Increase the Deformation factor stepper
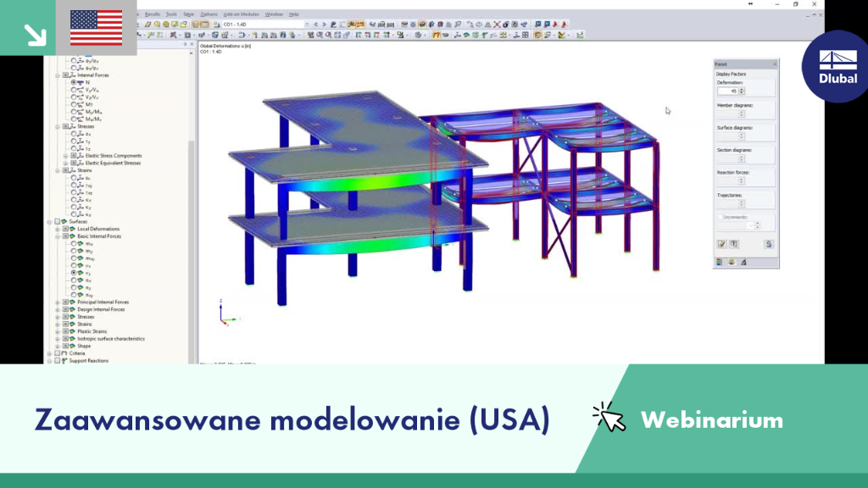Viewport: 868px width, 488px height. click(x=742, y=89)
